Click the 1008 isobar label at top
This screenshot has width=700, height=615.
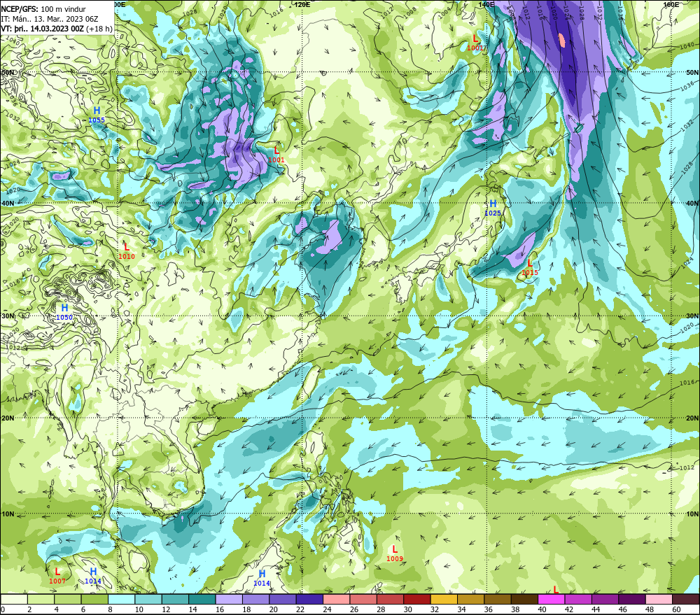coord(410,13)
